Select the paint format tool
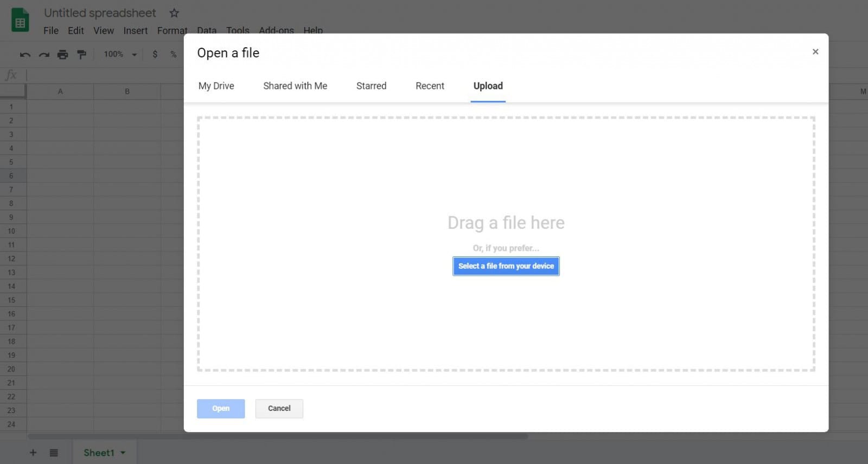The width and height of the screenshot is (868, 464). tap(81, 54)
